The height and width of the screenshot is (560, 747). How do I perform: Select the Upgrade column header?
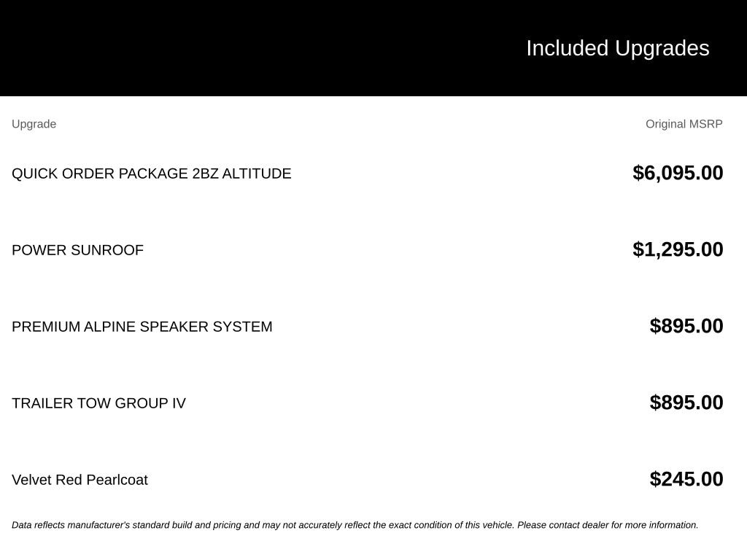34,124
